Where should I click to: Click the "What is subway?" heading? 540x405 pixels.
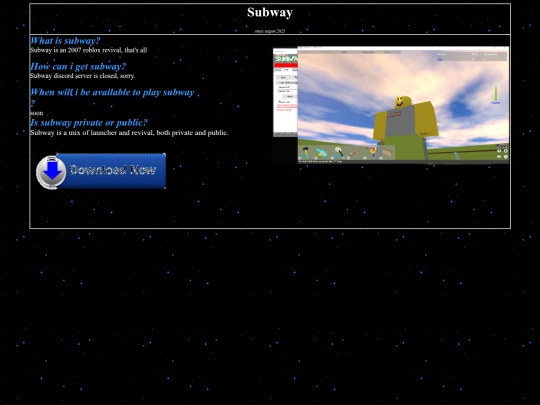65,41
